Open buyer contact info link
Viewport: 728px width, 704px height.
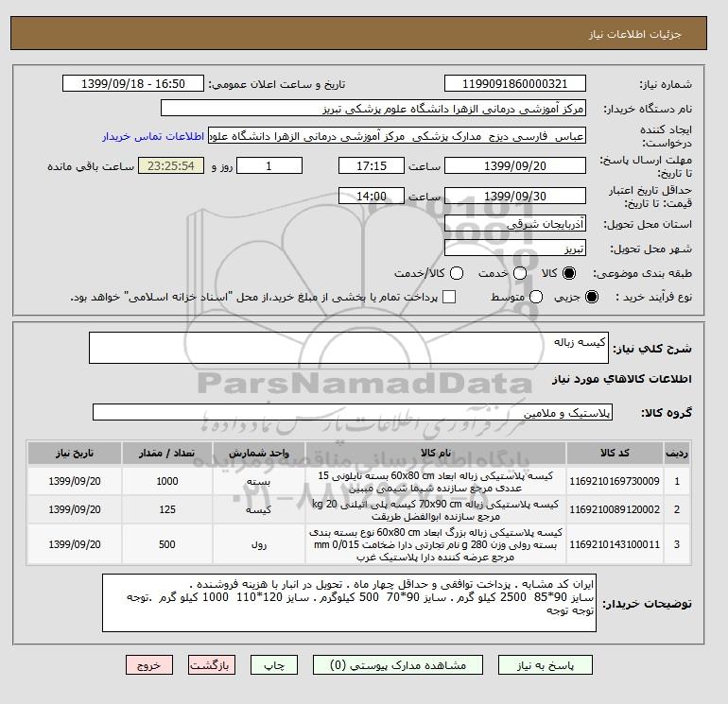click(153, 137)
